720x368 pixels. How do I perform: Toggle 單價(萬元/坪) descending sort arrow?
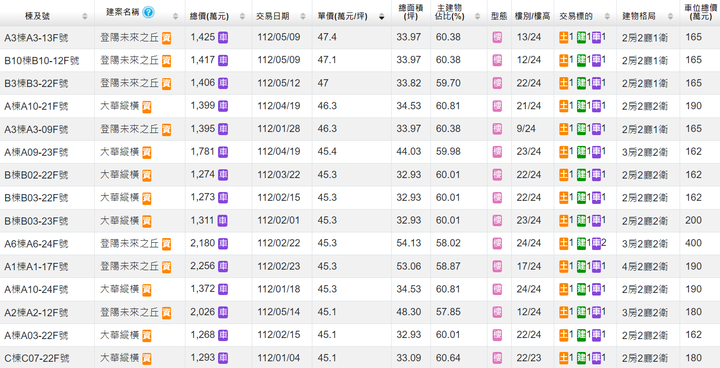pos(382,17)
